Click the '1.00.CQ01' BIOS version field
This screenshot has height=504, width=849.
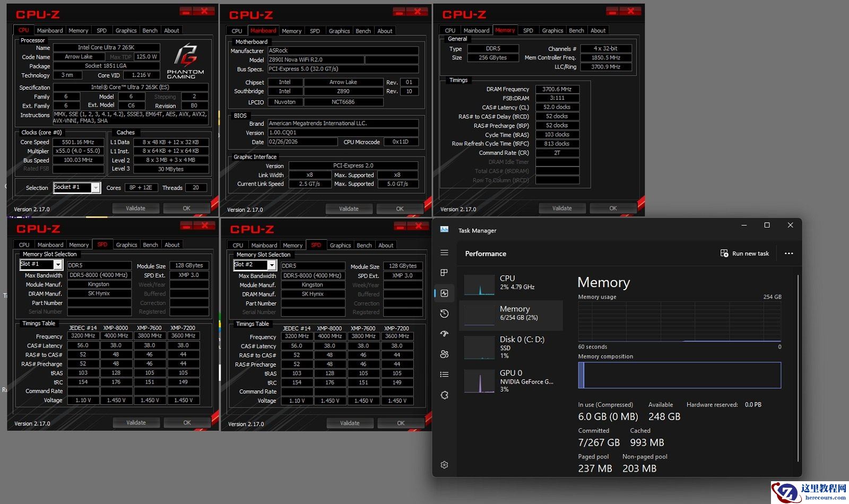pos(343,133)
